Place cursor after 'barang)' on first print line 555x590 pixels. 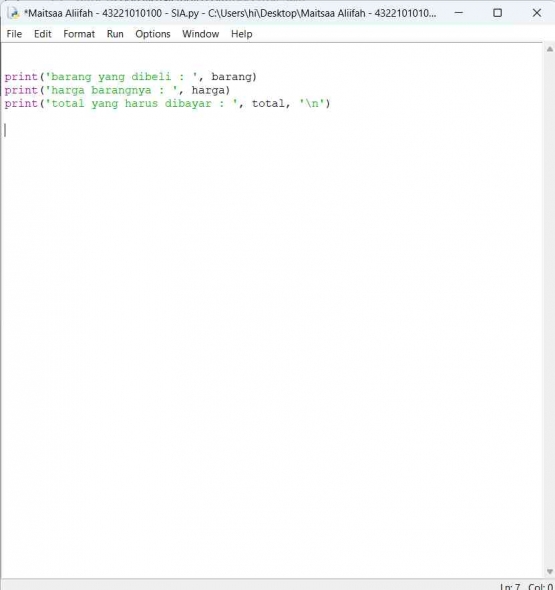257,77
